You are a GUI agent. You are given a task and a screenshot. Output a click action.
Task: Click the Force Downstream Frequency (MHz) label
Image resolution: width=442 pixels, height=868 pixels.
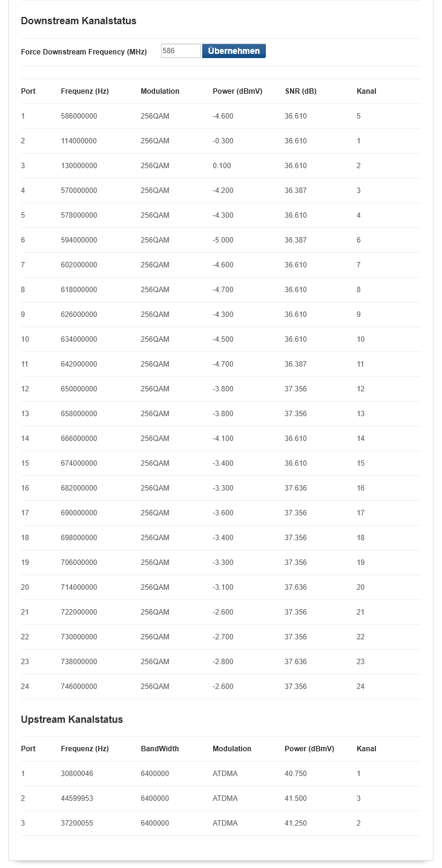tap(84, 52)
